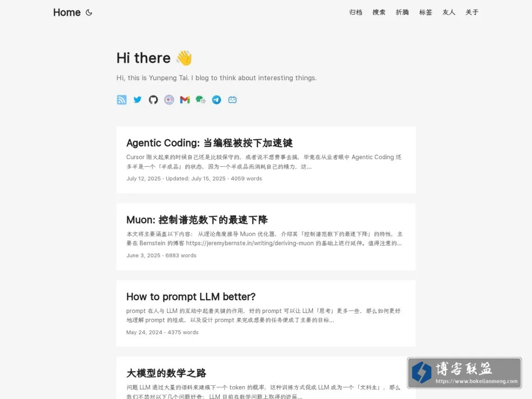The width and height of the screenshot is (532, 399).
Task: Open the RSS feed icon
Action: pyautogui.click(x=122, y=100)
